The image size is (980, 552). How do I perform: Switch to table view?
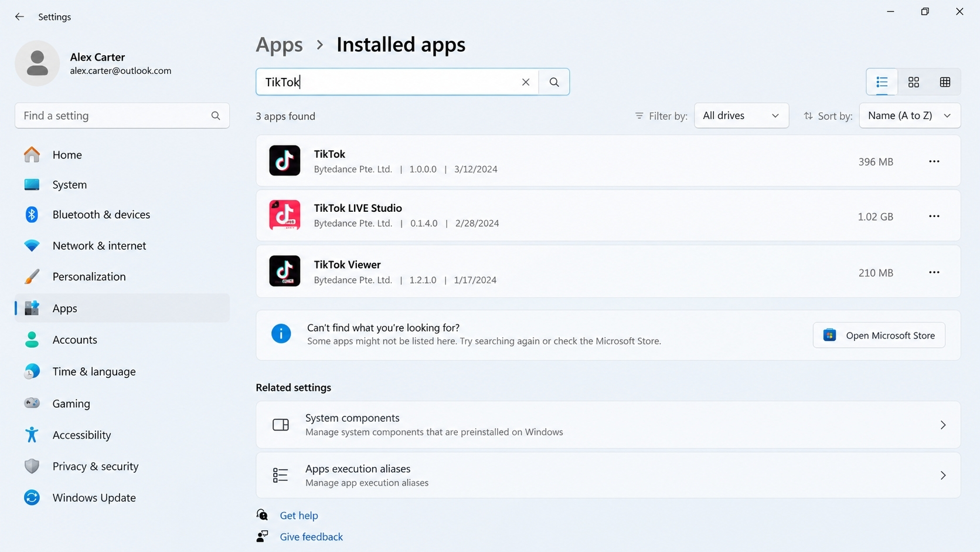(x=945, y=82)
